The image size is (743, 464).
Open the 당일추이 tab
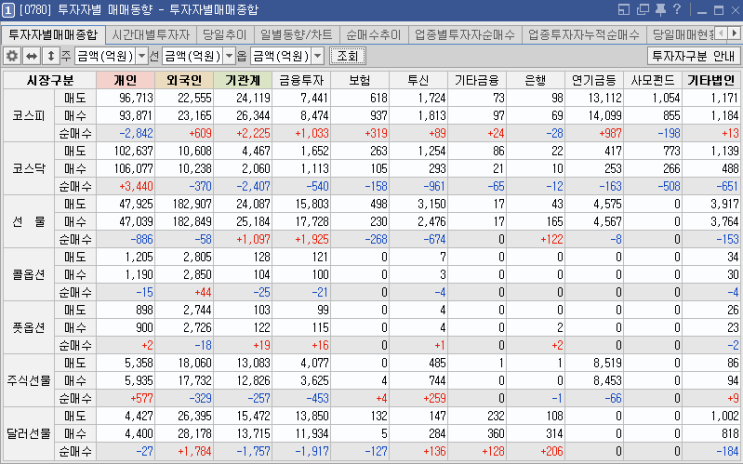click(225, 35)
